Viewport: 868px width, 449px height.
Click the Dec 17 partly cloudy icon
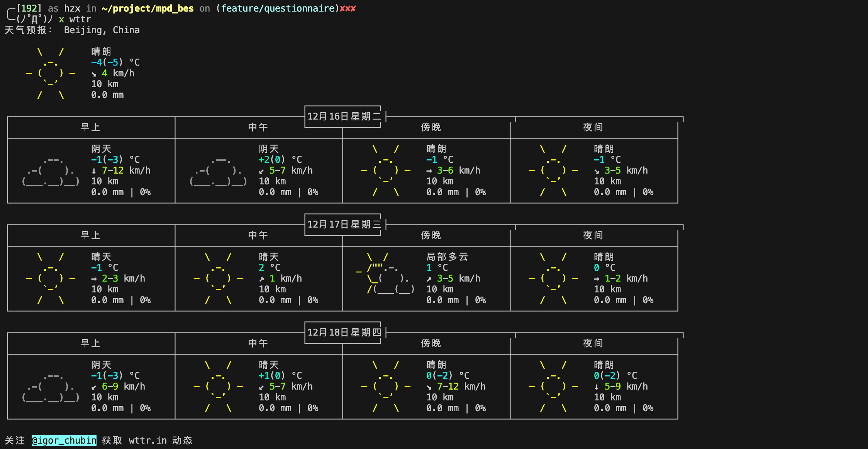[385, 279]
